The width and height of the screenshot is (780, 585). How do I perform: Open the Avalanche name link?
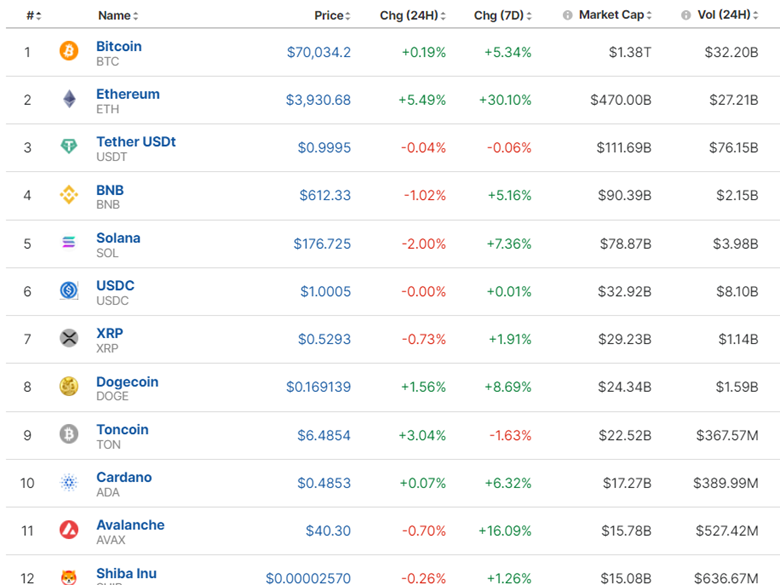click(x=130, y=525)
